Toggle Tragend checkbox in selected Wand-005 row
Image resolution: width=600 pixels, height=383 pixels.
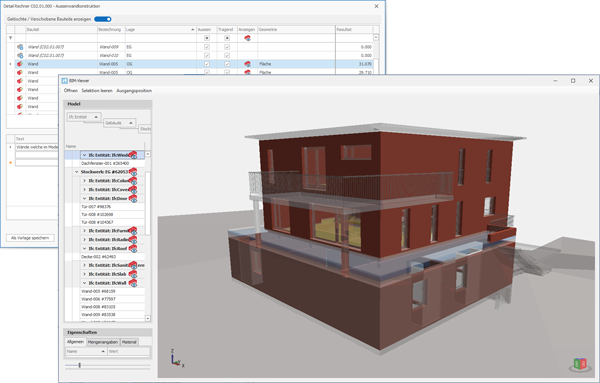(x=227, y=64)
